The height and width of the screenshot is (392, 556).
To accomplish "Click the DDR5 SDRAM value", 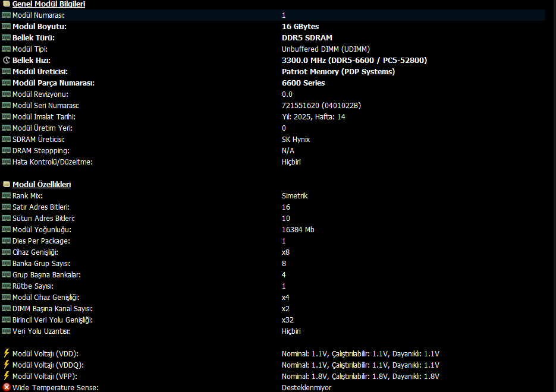I will (x=307, y=38).
